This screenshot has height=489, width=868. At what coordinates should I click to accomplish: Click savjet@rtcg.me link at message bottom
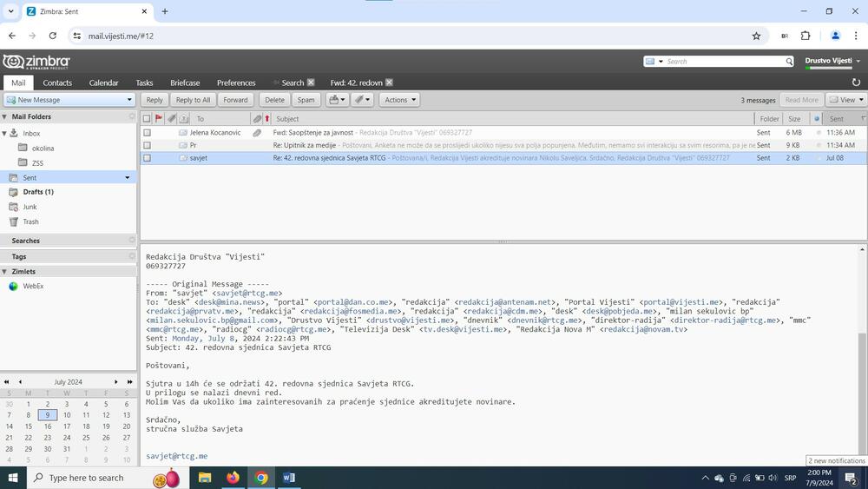pyautogui.click(x=176, y=456)
